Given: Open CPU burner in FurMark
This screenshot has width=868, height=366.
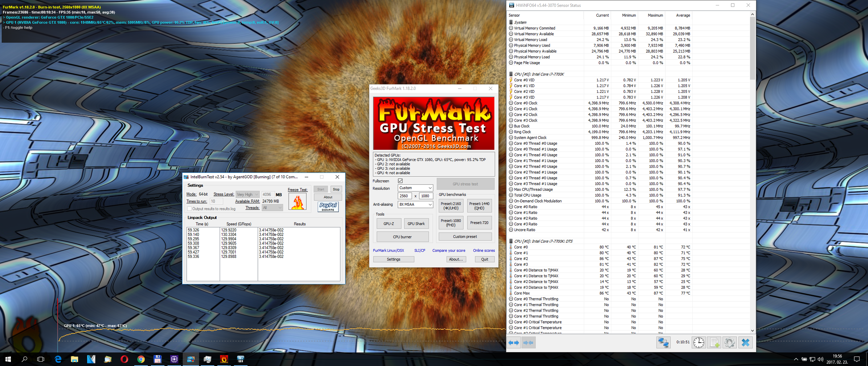Looking at the screenshot, I should pos(402,237).
